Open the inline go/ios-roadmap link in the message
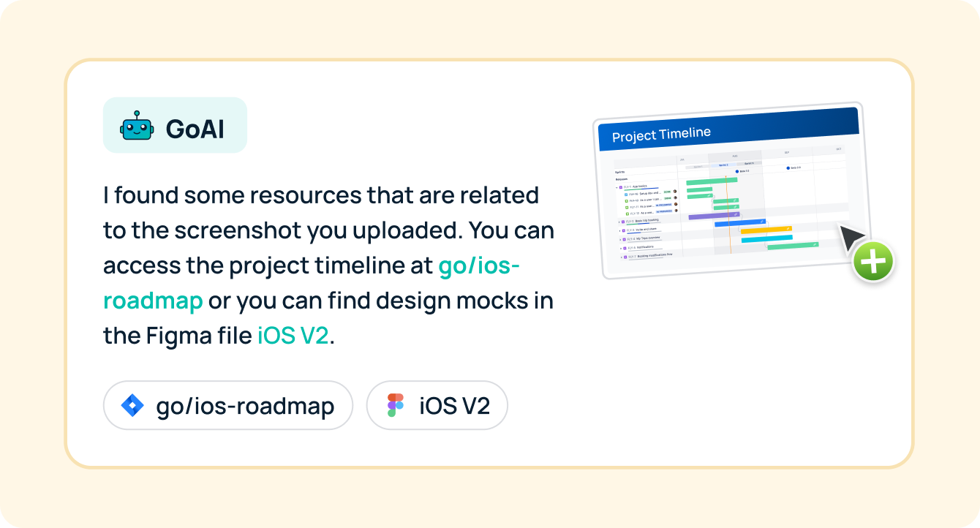The image size is (980, 528). click(479, 265)
